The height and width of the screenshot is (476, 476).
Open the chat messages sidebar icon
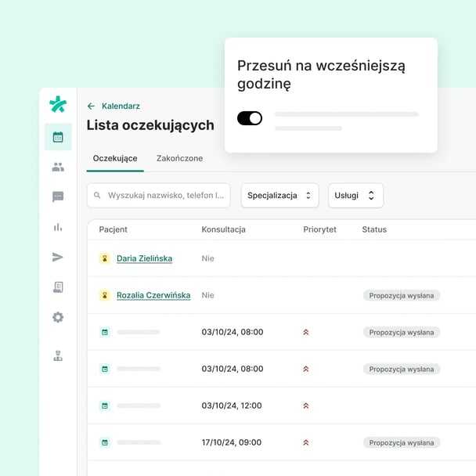click(58, 197)
